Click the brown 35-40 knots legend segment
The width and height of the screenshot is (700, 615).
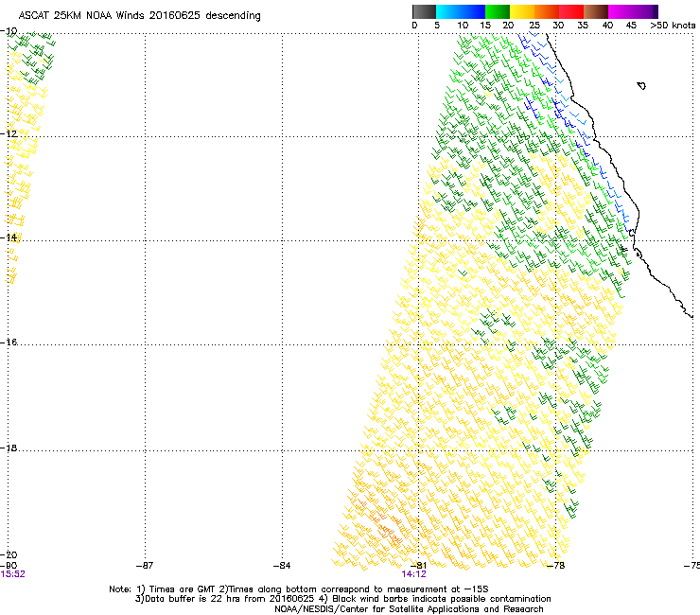596,11
